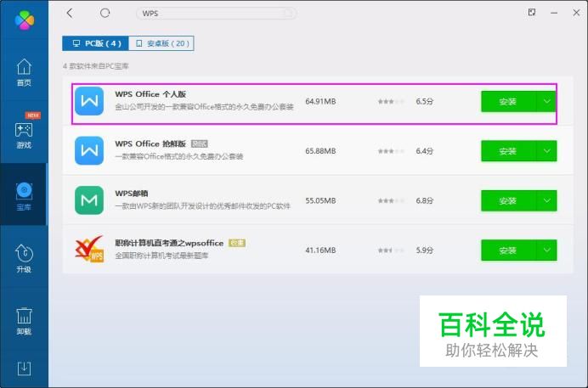Image resolution: width=588 pixels, height=388 pixels.
Task: Click the window restore icon in title bar
Action: tap(532, 13)
